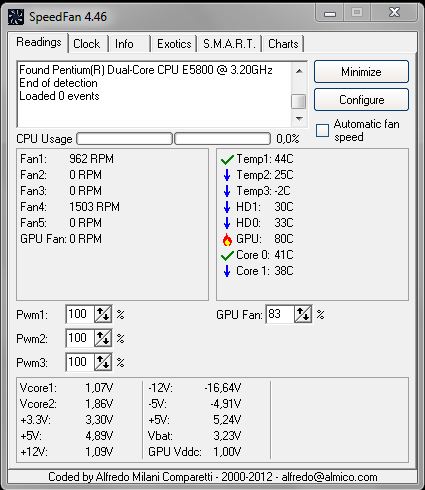Click the Pwm2 value field
The width and height of the screenshot is (425, 490).
coord(80,338)
